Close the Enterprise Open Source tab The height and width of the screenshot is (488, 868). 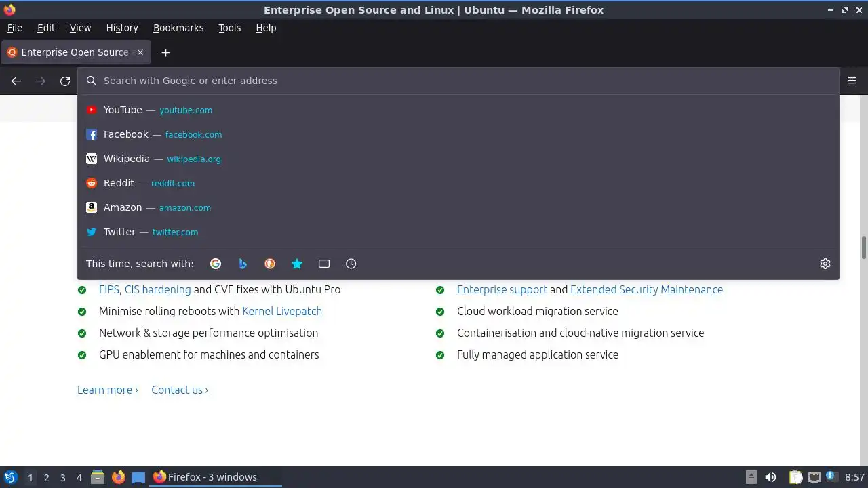[x=140, y=52]
